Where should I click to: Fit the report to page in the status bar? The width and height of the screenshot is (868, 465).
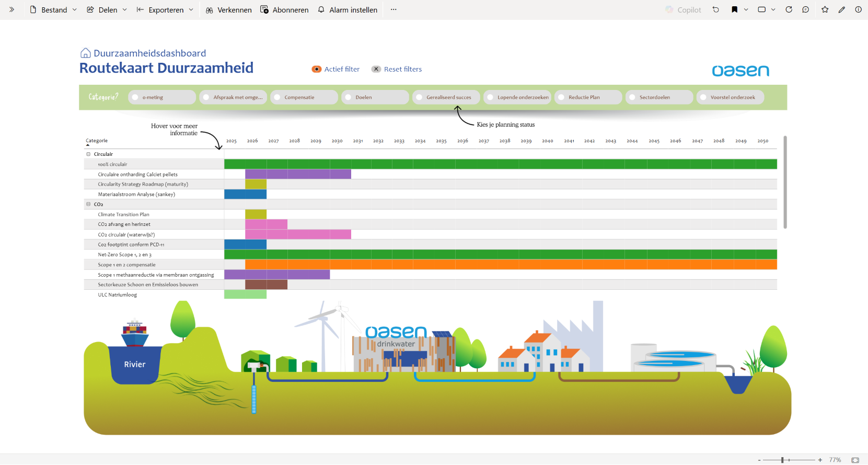(x=855, y=460)
